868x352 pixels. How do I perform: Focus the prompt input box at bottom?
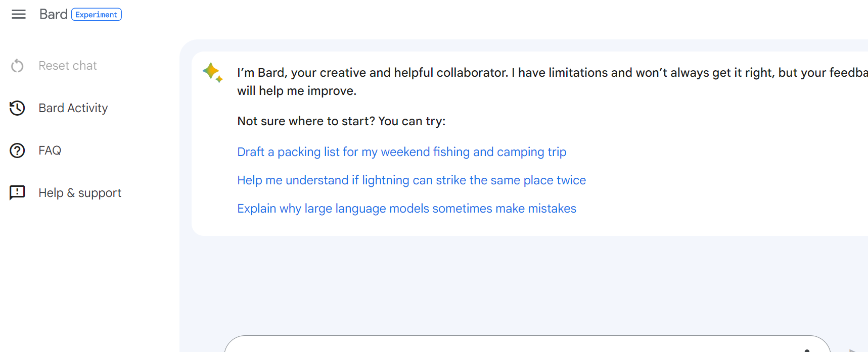tap(506, 346)
